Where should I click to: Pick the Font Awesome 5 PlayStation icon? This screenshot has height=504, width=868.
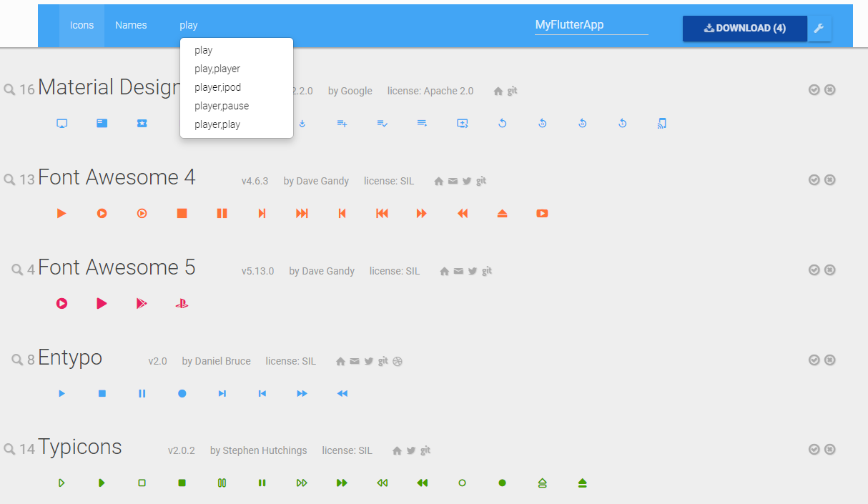click(182, 303)
